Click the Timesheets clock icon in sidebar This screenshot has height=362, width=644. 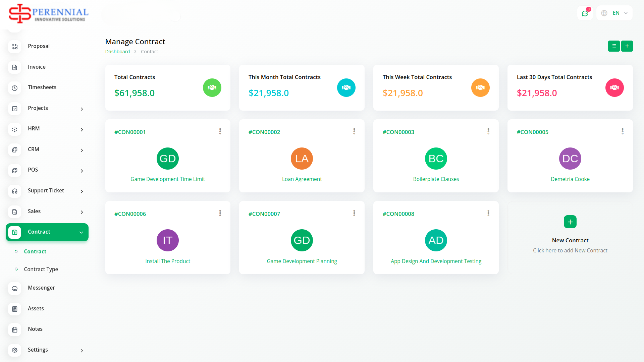point(15,88)
